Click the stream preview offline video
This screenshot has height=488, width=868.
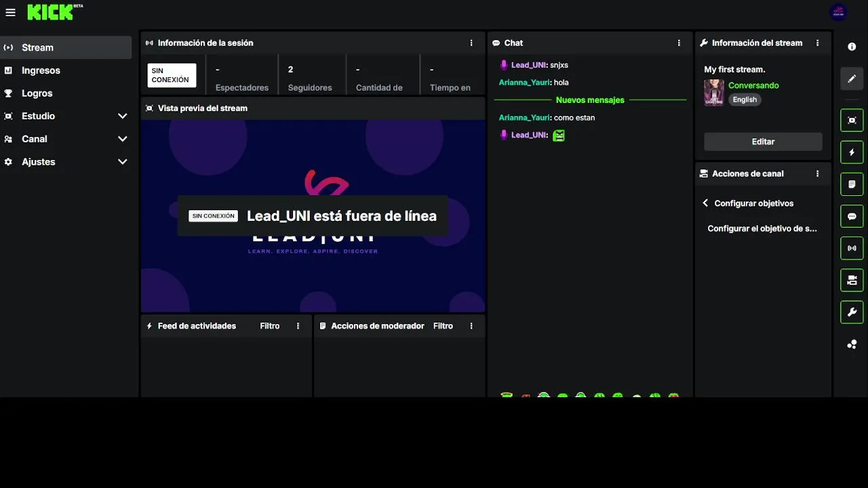pyautogui.click(x=313, y=216)
